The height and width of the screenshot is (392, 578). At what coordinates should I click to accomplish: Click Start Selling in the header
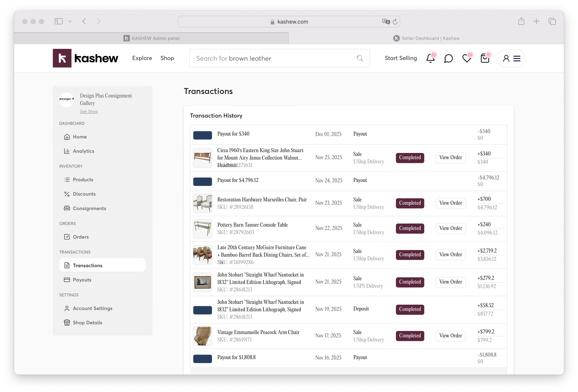click(x=400, y=58)
